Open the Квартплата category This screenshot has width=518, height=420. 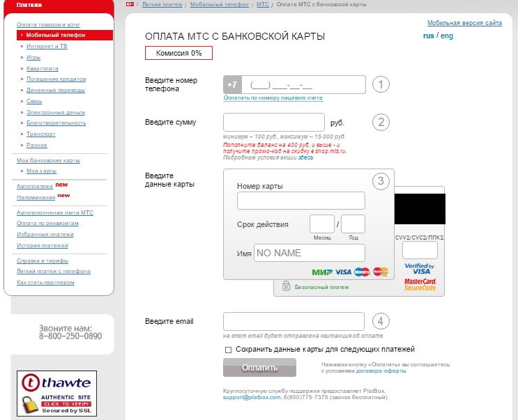(x=43, y=68)
